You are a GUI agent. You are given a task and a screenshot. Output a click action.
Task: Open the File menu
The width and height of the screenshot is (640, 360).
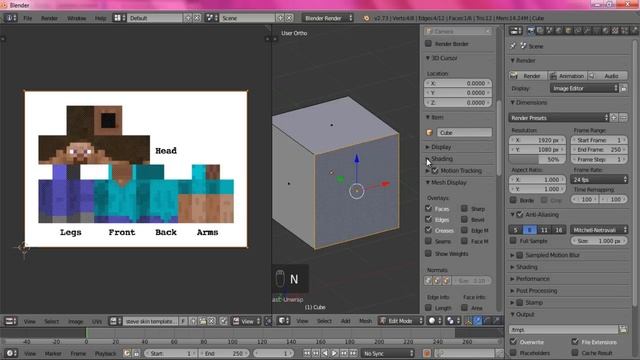click(x=27, y=18)
